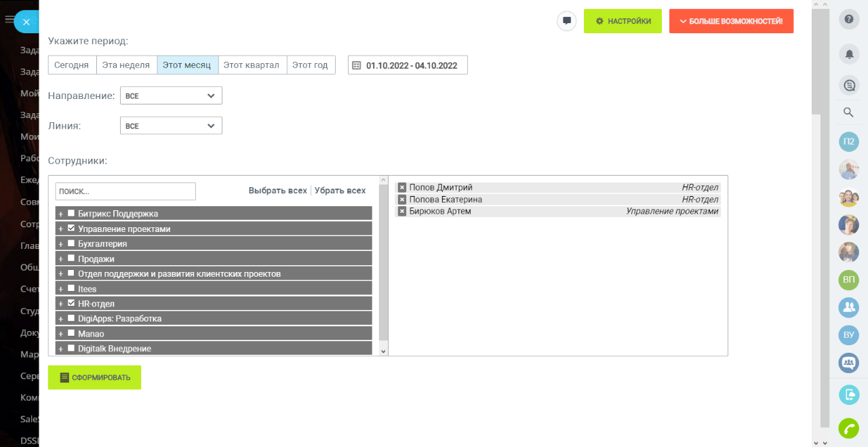Select the Этот квартал period tab
Screen dimensions: 868x447
(252, 65)
